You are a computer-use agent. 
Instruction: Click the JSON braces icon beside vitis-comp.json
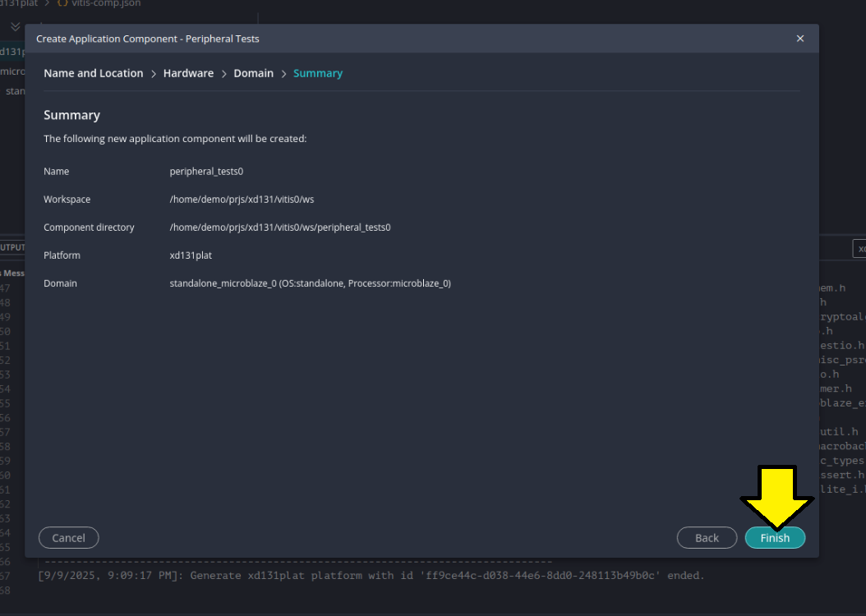62,3
